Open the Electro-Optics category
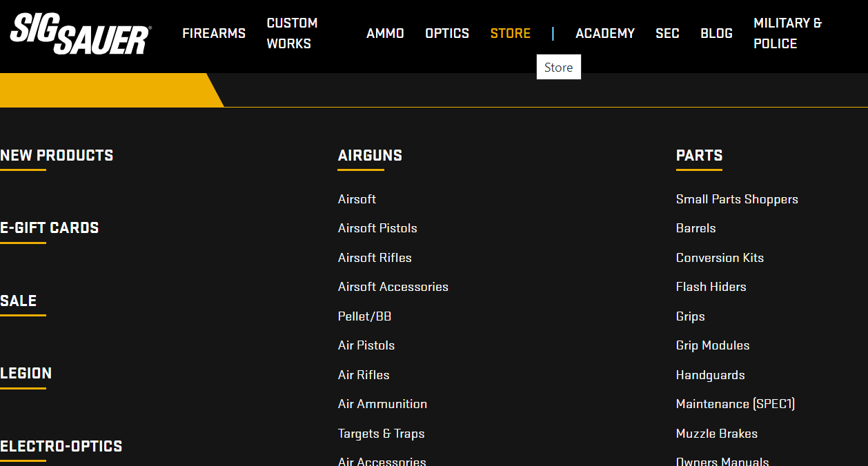The width and height of the screenshot is (868, 466). point(61,447)
